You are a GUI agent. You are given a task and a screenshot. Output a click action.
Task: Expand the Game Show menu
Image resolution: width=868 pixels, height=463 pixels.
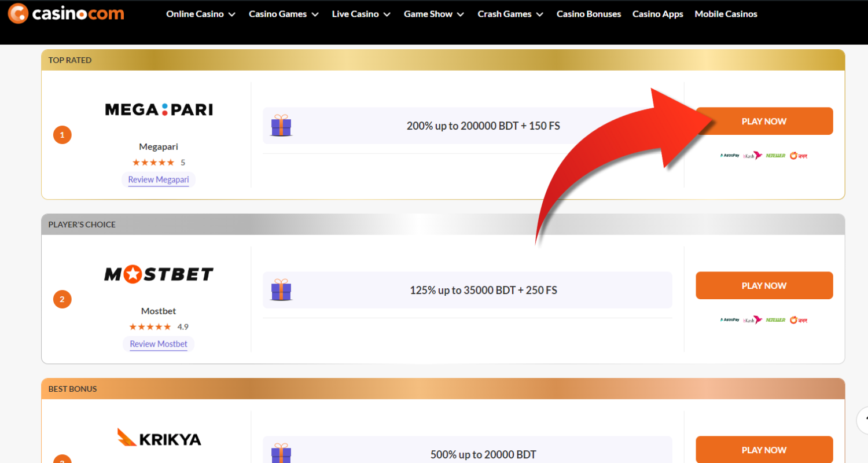coord(434,14)
